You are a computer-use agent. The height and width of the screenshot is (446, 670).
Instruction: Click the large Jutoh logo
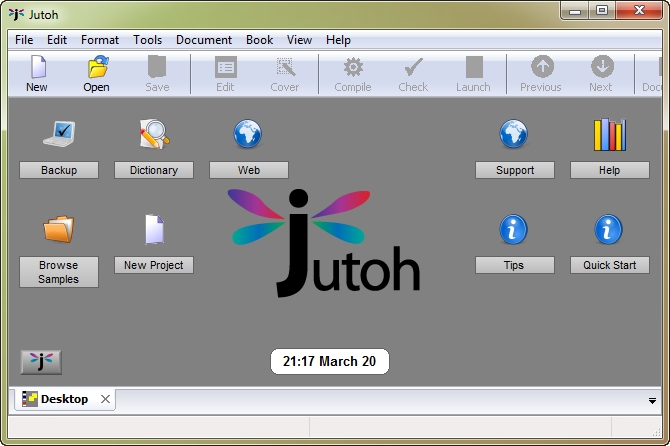tap(324, 243)
